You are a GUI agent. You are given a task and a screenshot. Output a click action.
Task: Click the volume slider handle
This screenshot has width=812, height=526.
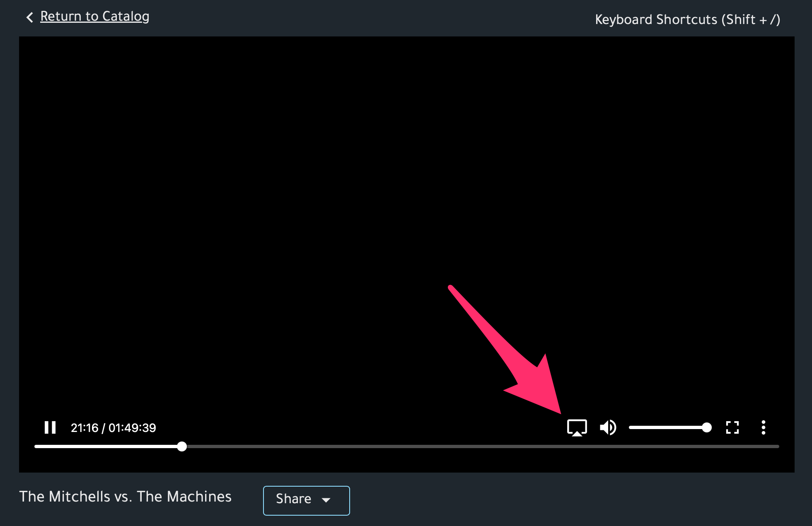point(707,427)
